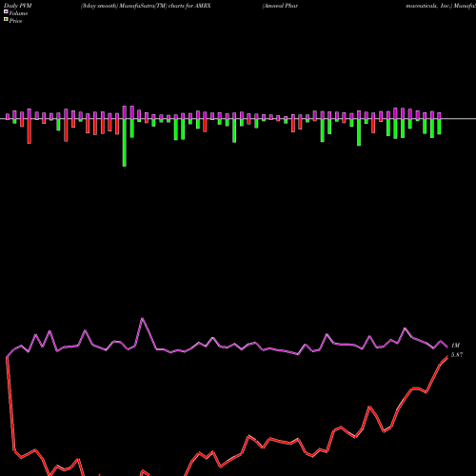
Task: Click the Price legend color swatch
Action: point(6,20)
